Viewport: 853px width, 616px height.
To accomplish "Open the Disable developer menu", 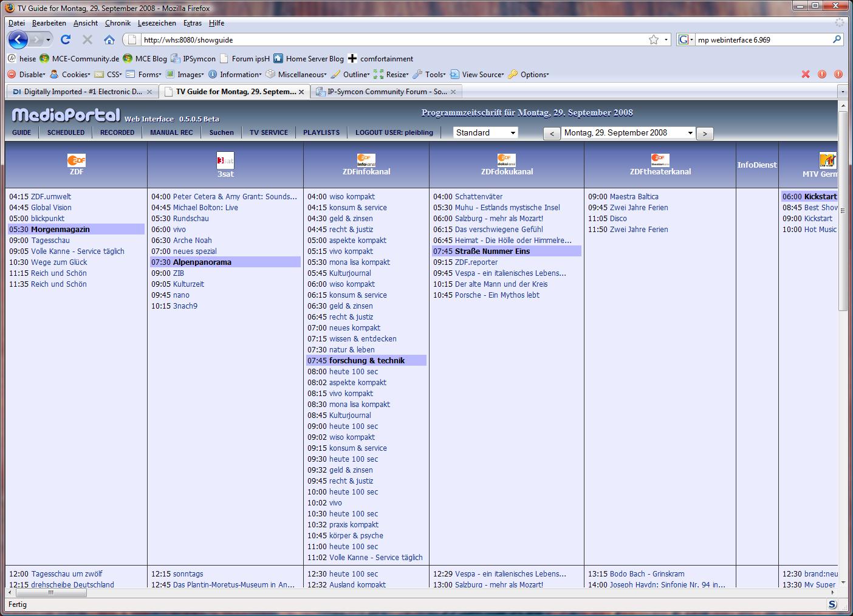I will click(27, 74).
